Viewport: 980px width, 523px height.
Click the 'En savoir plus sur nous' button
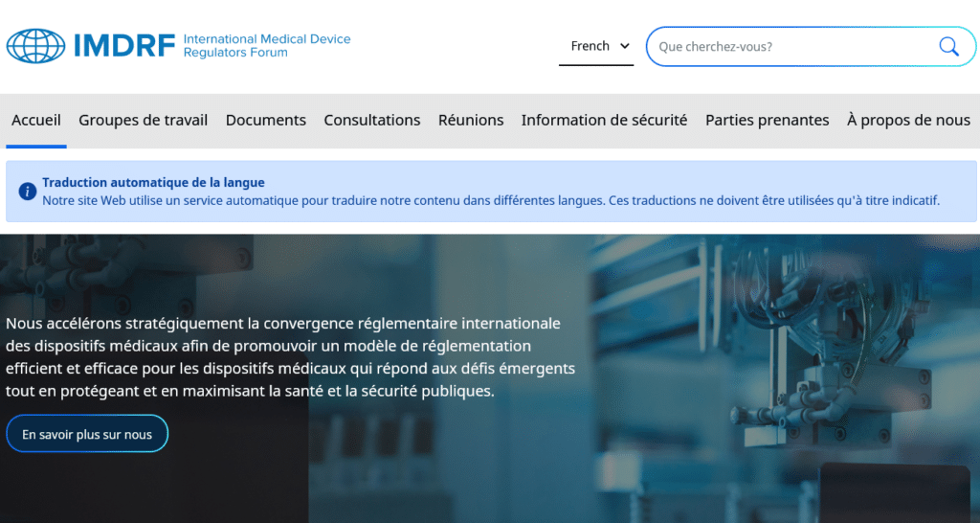[87, 434]
